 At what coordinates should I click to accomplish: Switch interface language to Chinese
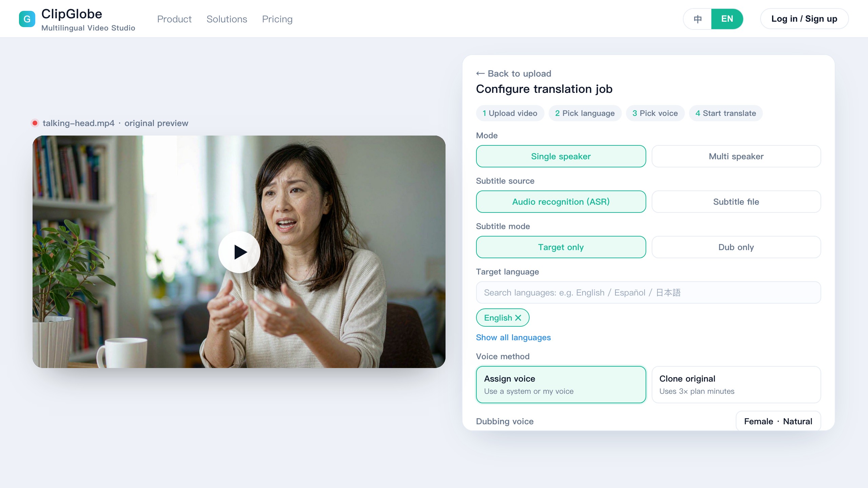pyautogui.click(x=697, y=19)
